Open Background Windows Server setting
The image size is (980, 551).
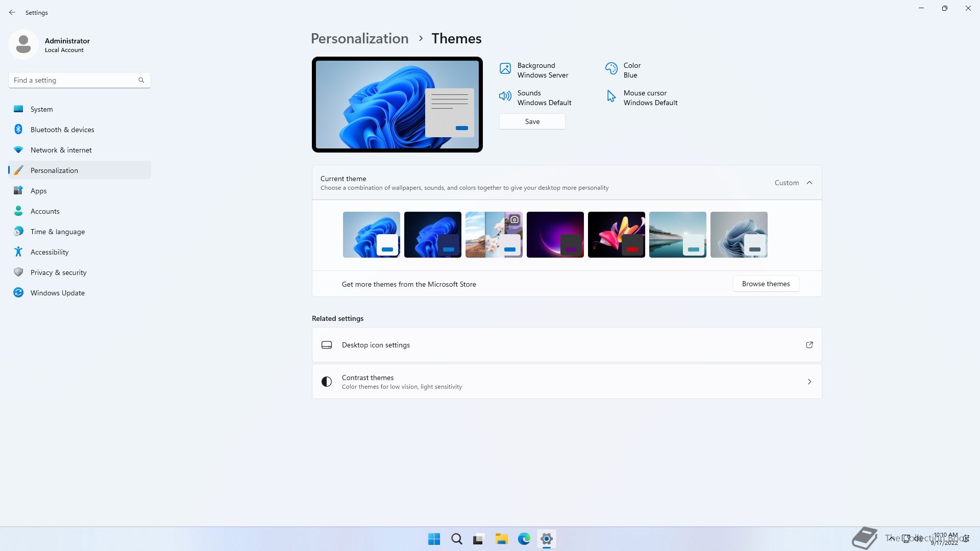coord(534,70)
